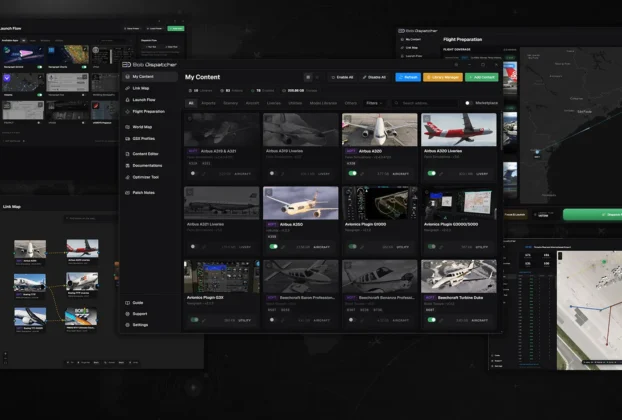Select the Aircraft tab
Image resolution: width=622 pixels, height=420 pixels.
click(x=252, y=103)
